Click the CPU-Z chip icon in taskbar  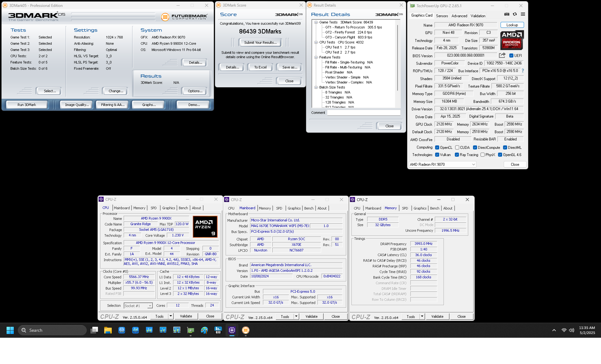pos(232,330)
